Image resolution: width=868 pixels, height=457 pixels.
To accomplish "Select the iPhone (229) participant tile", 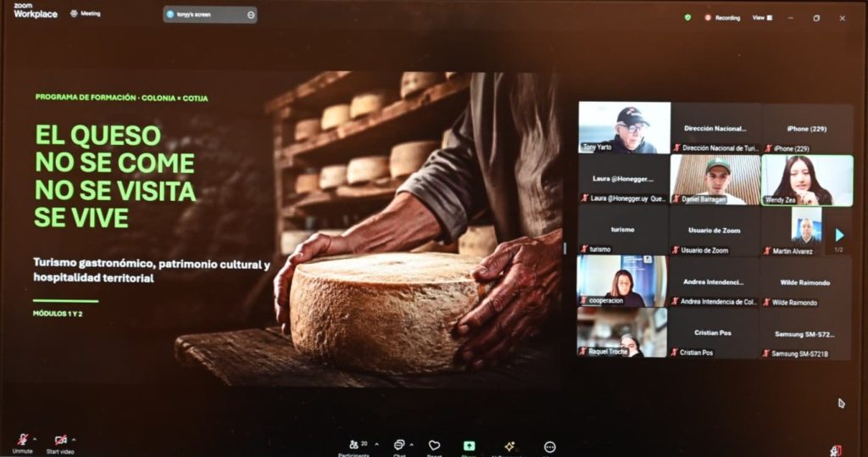I will [x=807, y=129].
